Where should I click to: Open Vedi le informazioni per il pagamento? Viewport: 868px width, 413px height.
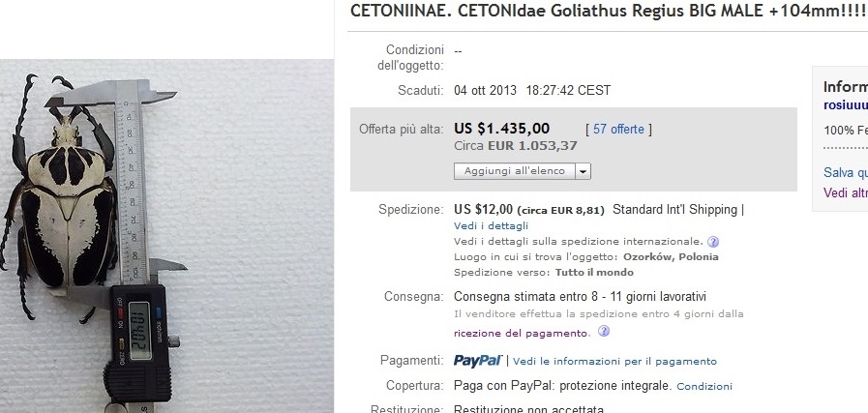click(x=614, y=362)
